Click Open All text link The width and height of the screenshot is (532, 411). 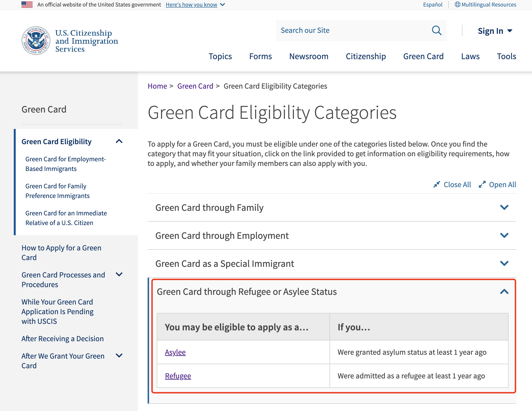click(503, 184)
